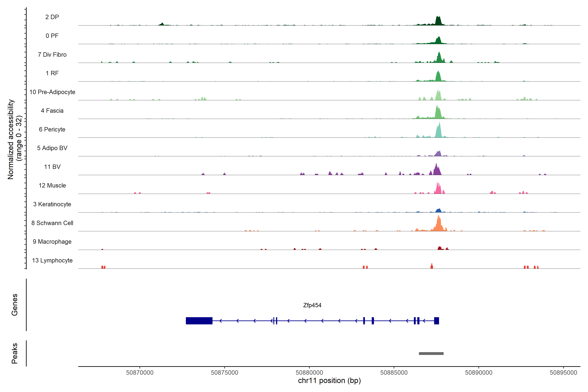Click the Peaks panel label

click(15, 353)
